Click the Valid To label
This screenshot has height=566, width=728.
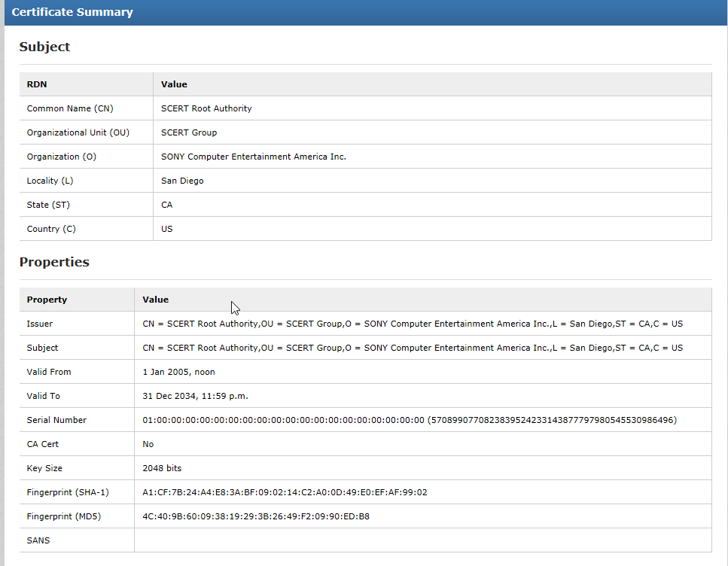(x=43, y=396)
